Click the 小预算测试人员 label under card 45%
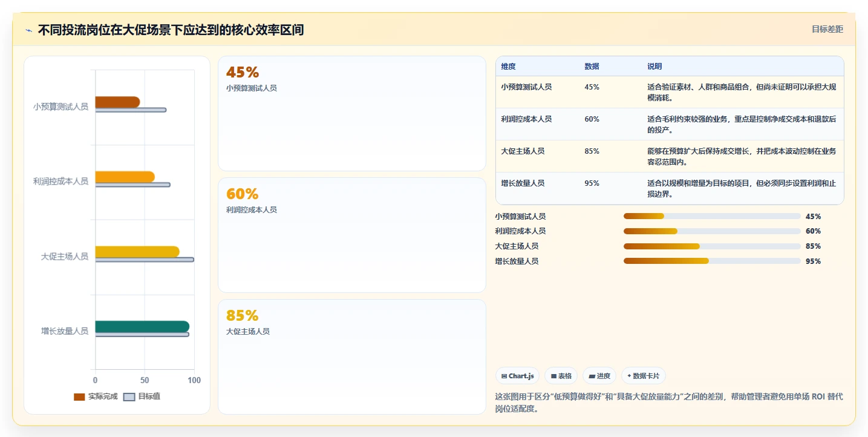This screenshot has width=868, height=437. point(252,88)
